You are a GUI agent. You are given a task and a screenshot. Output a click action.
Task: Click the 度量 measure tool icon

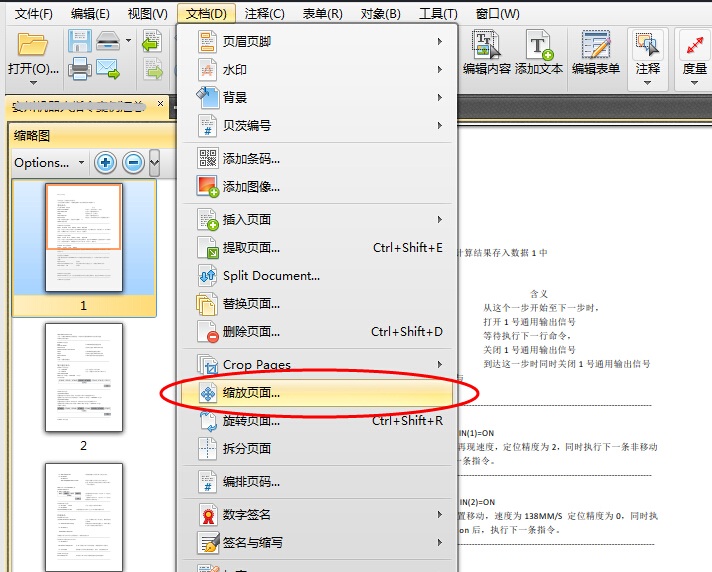(x=694, y=45)
